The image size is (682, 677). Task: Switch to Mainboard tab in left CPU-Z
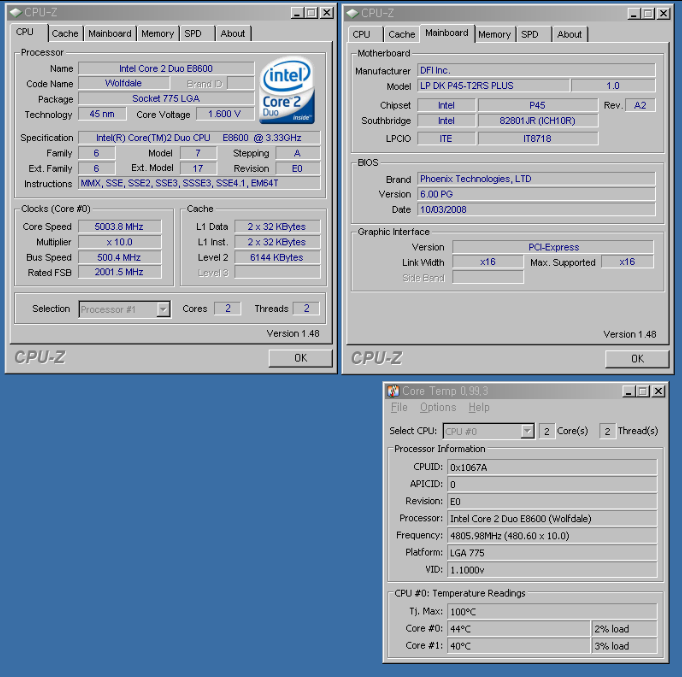click(110, 33)
